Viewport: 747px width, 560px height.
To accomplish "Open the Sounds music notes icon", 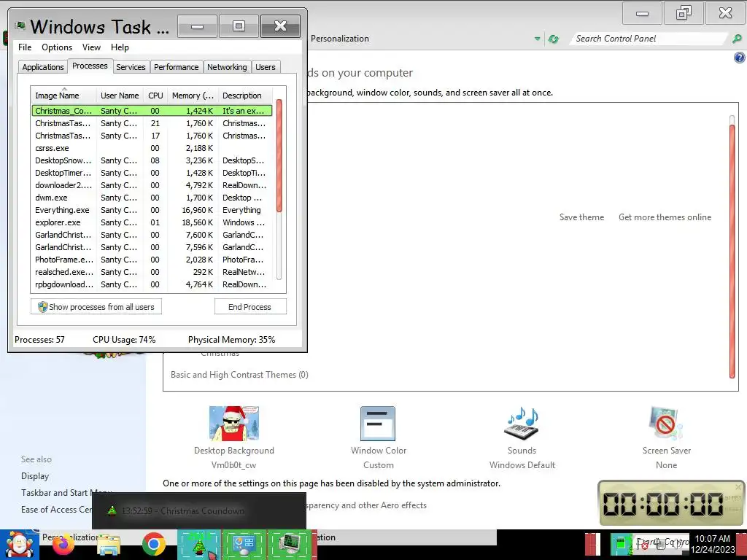I will pos(522,424).
